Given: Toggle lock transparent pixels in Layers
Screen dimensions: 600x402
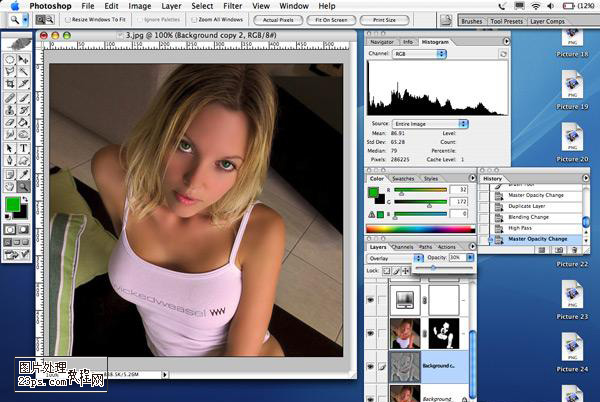Looking at the screenshot, I should [x=386, y=271].
